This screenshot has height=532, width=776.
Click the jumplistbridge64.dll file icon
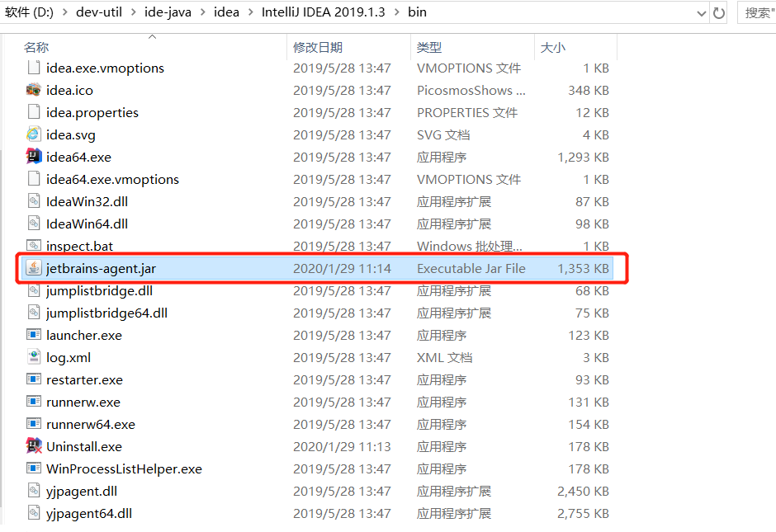click(x=34, y=313)
